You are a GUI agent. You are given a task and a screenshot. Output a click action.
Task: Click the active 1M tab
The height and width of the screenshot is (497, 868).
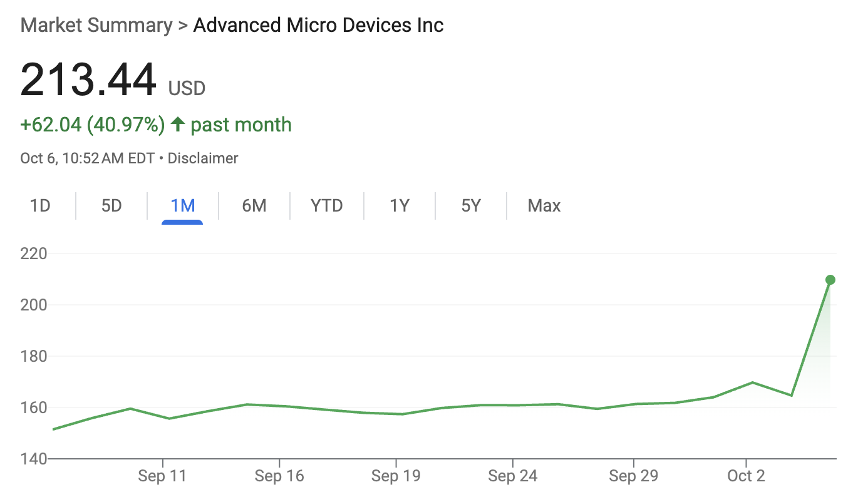[183, 205]
